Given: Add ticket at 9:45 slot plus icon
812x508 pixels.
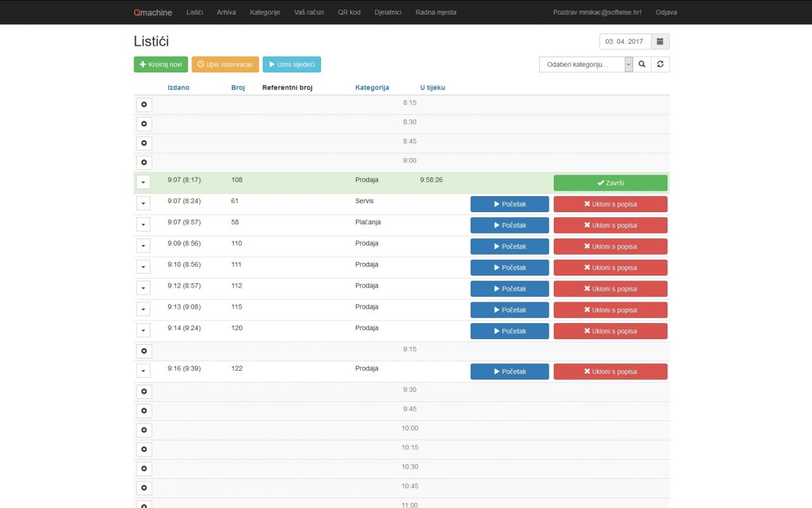Looking at the screenshot, I should (x=144, y=411).
